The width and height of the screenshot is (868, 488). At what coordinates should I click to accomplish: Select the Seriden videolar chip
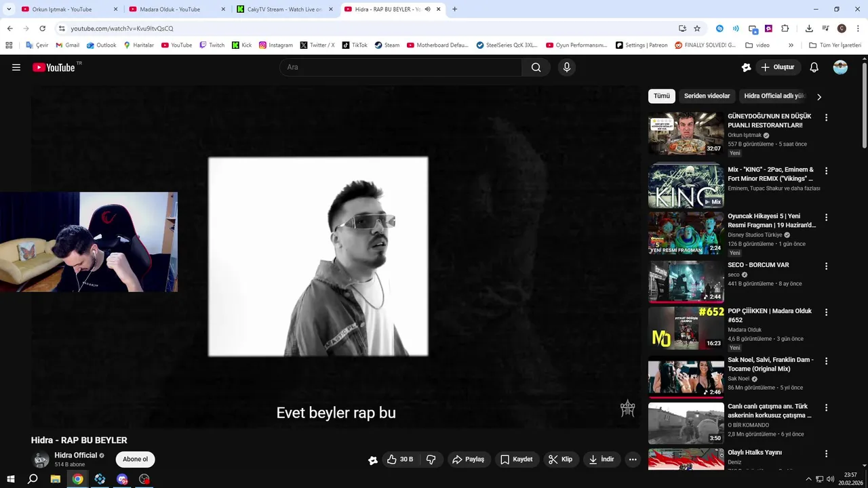click(x=707, y=96)
